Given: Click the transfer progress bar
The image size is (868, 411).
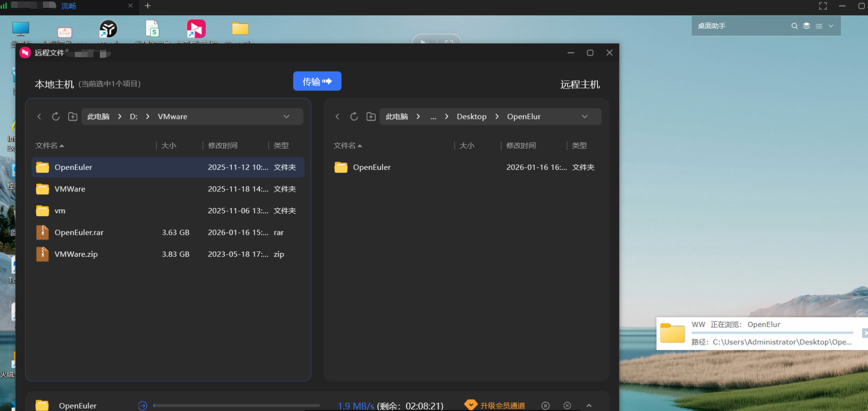Looking at the screenshot, I should point(236,406).
